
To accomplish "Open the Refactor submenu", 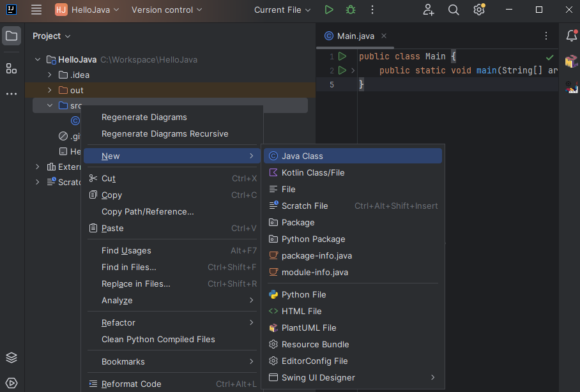I will 172,323.
